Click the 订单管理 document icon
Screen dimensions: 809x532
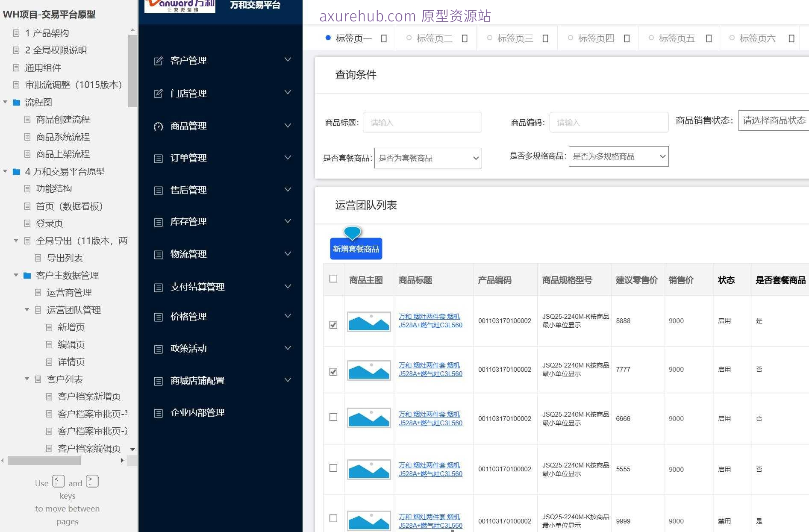point(158,158)
